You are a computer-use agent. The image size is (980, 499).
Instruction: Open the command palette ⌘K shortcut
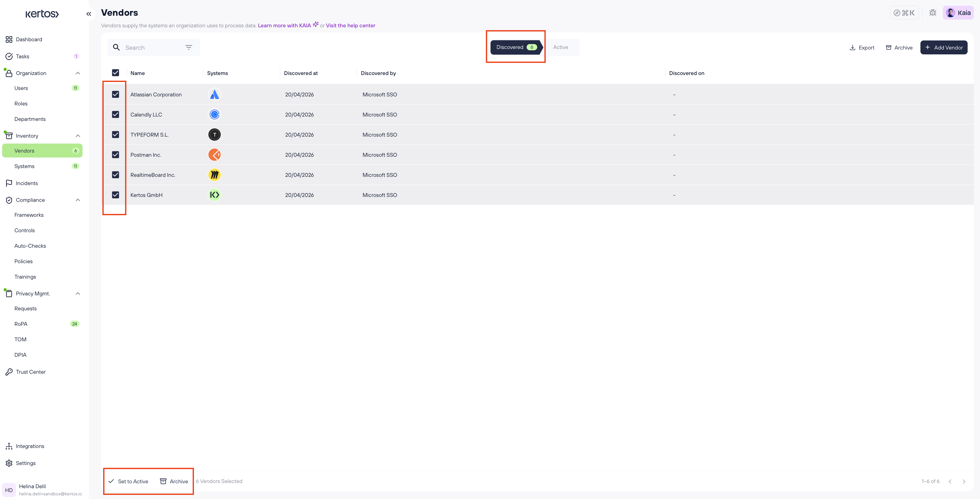click(x=904, y=13)
